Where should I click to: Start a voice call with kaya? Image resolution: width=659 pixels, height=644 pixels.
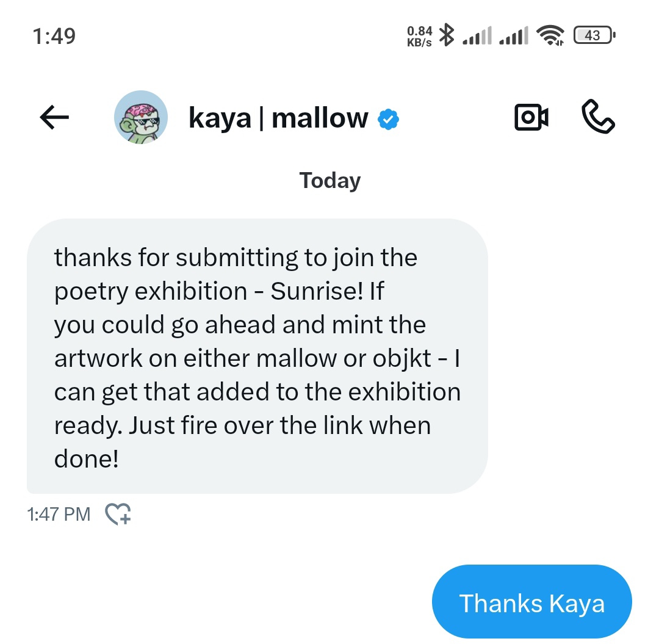599,117
